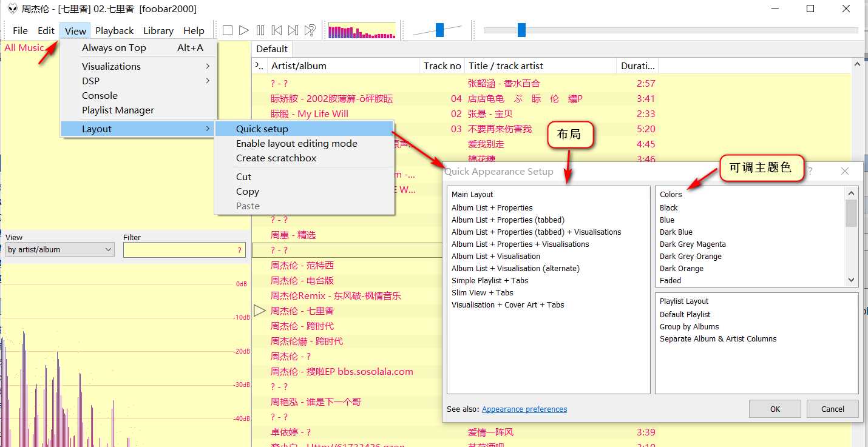Choose Copy in the Layout submenu
This screenshot has width=868, height=447.
[x=304, y=191]
